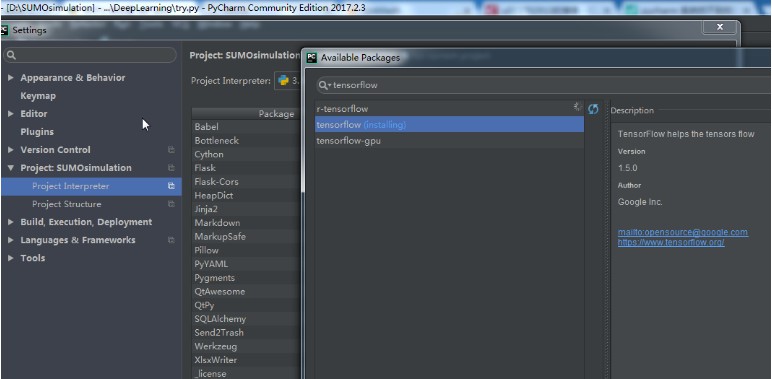Open the Keymap settings page
Viewport: 772px width, 379px height.
point(38,96)
